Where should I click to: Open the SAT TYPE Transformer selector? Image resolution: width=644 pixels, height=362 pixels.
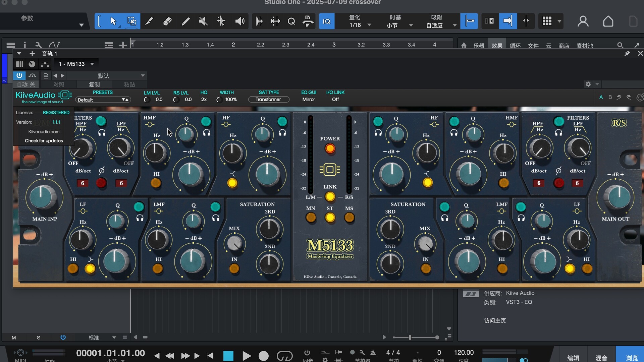coord(269,100)
